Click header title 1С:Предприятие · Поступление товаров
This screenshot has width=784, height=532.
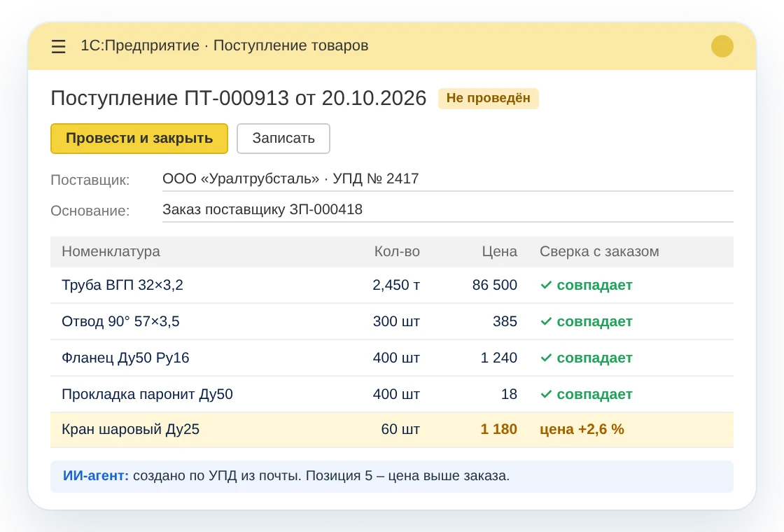225,46
